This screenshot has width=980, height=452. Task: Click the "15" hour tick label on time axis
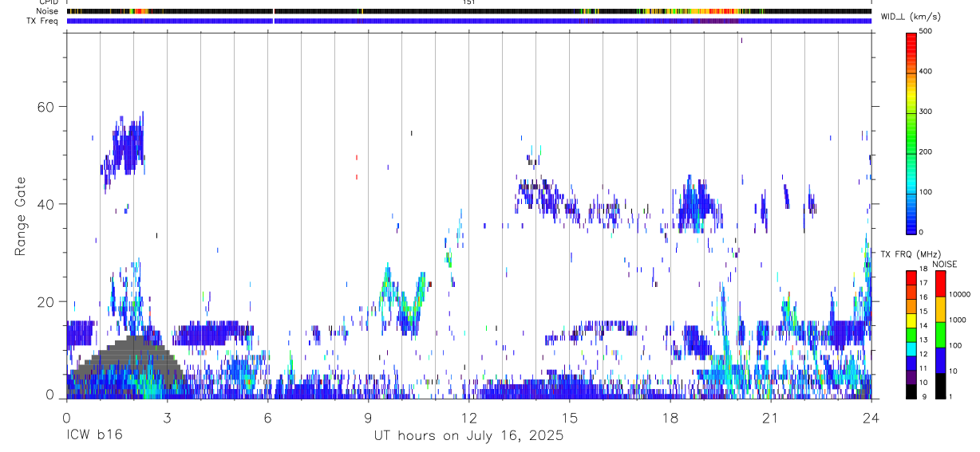[569, 417]
